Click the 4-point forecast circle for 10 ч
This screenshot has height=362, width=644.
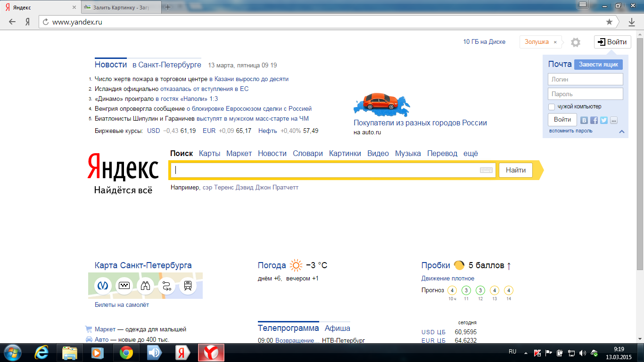452,290
